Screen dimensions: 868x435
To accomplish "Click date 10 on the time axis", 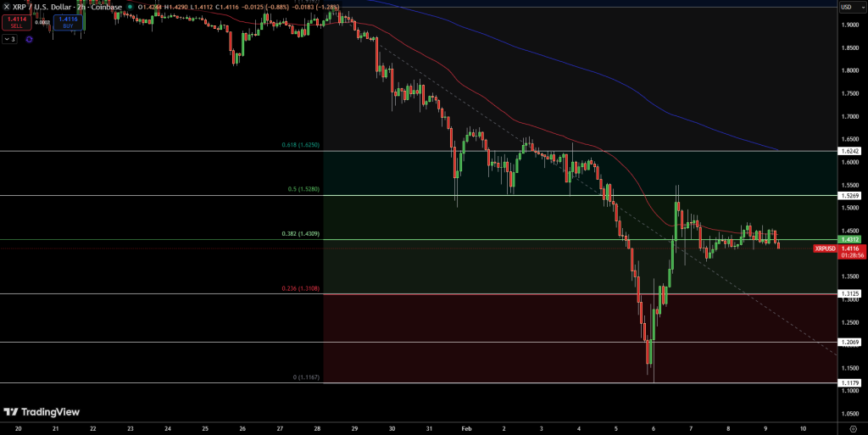I will (x=804, y=429).
